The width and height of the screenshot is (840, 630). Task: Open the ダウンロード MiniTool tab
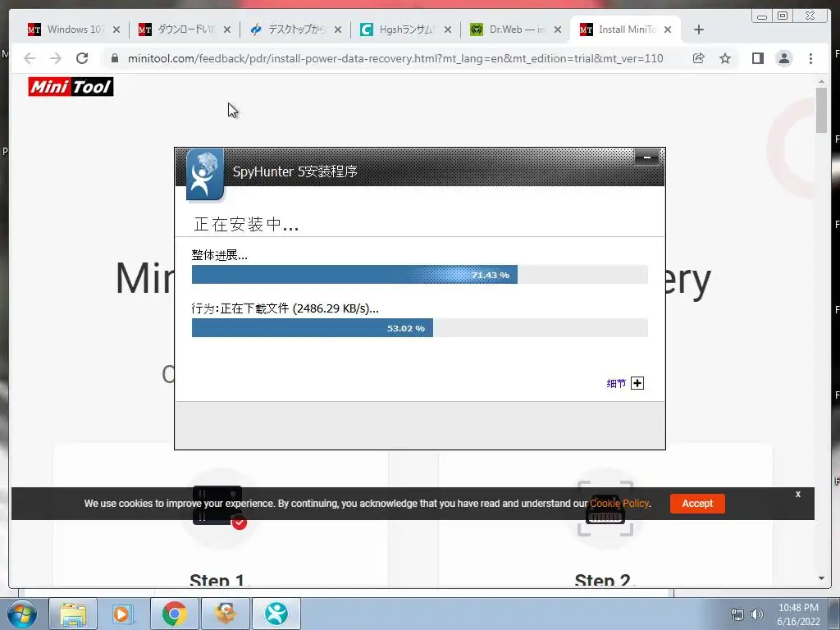pos(185,30)
